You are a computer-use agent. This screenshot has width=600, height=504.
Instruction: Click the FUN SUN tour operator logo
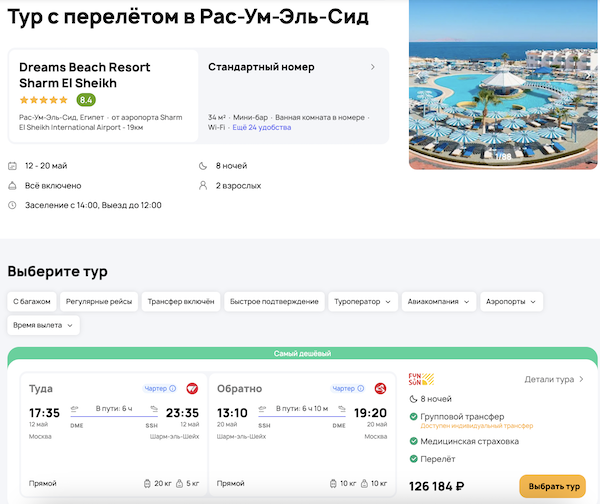click(x=418, y=379)
